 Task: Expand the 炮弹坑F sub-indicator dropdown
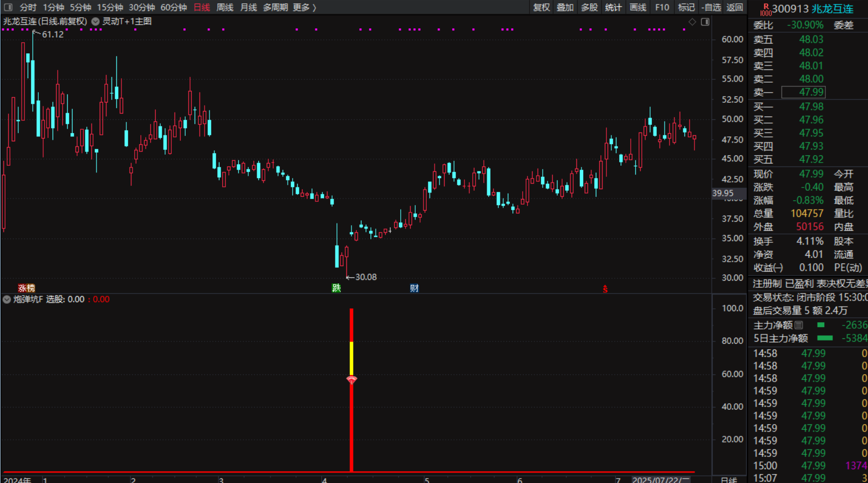tap(7, 299)
